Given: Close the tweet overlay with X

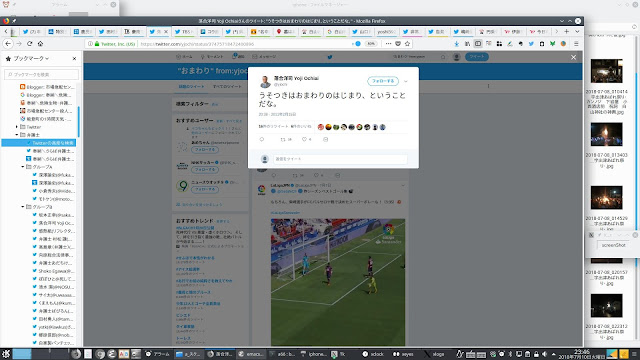Looking at the screenshot, I should pos(573,57).
